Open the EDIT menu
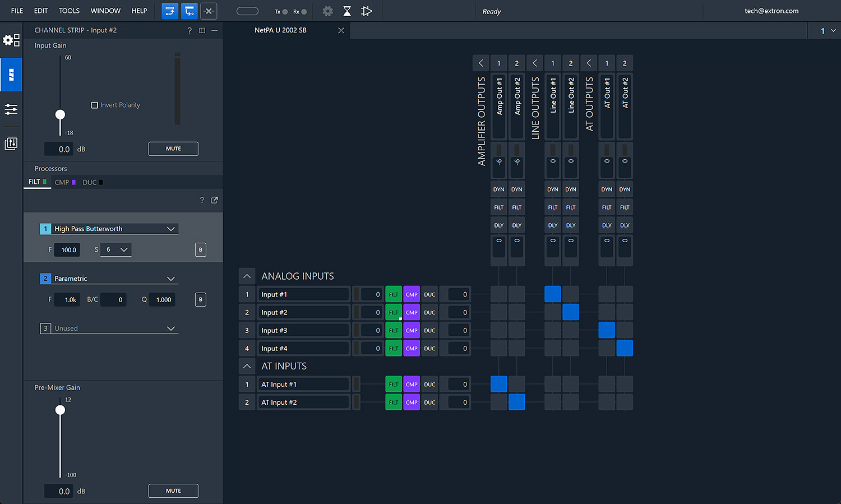 pyautogui.click(x=41, y=11)
